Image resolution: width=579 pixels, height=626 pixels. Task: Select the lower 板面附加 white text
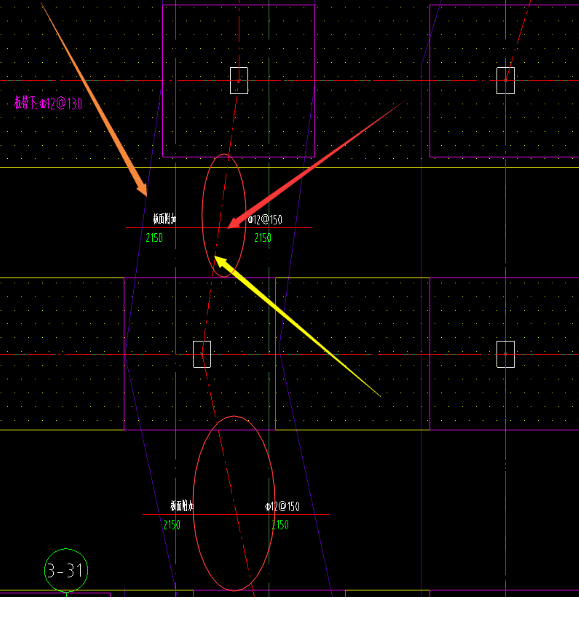pyautogui.click(x=182, y=506)
